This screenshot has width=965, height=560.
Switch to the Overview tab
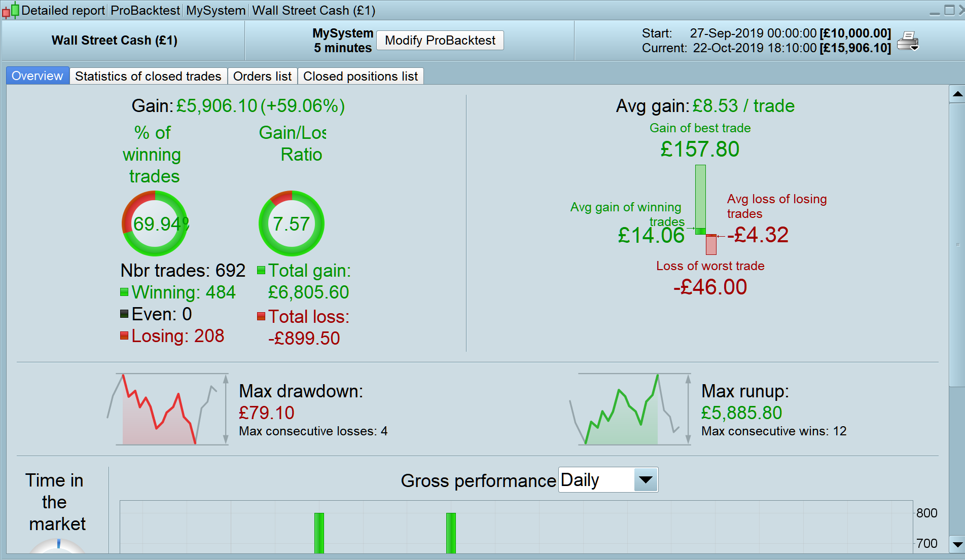point(38,76)
